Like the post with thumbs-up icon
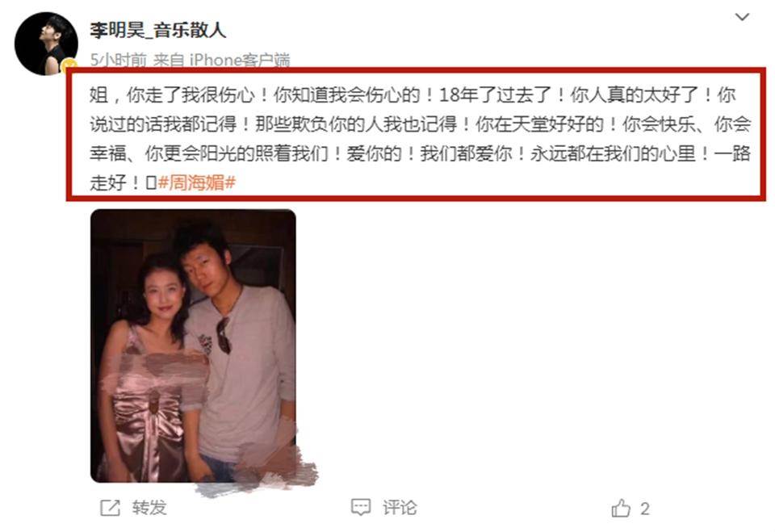The image size is (775, 532). pos(621,509)
